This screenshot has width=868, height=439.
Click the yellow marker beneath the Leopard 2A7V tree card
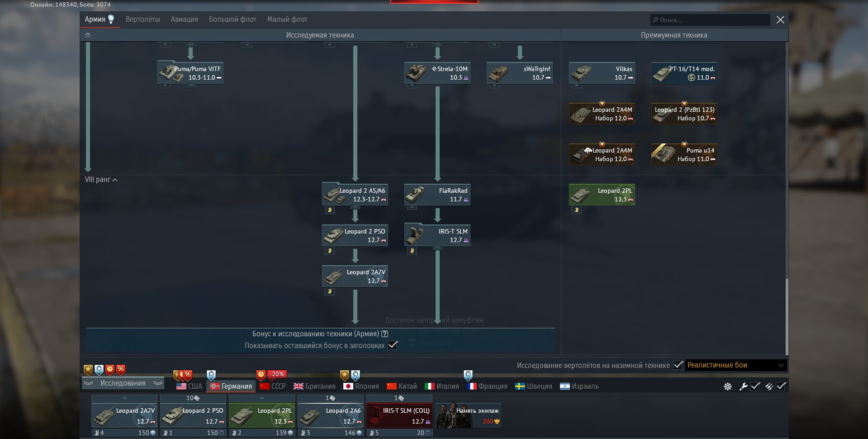(x=330, y=291)
